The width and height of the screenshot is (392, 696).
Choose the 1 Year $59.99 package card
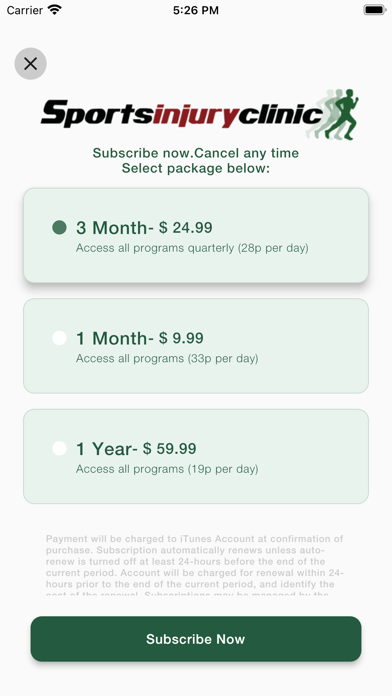click(196, 456)
